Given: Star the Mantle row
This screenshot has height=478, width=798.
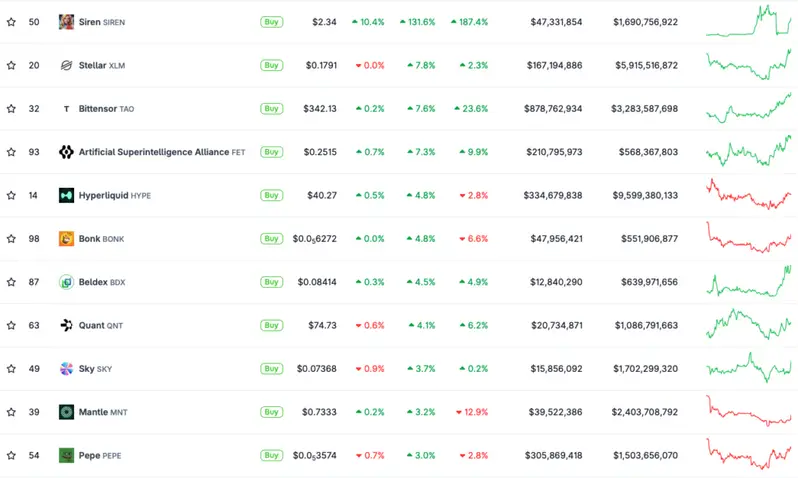Looking at the screenshot, I should tap(11, 412).
